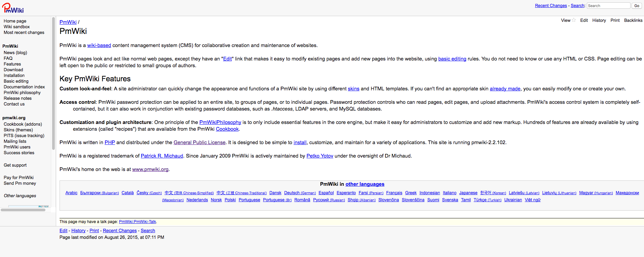The width and height of the screenshot is (644, 257).
Task: Open the History page action
Action: coord(599,20)
